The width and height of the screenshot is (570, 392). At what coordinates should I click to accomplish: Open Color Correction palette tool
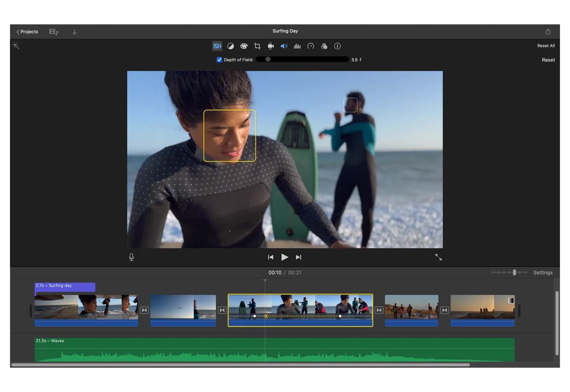pos(244,46)
